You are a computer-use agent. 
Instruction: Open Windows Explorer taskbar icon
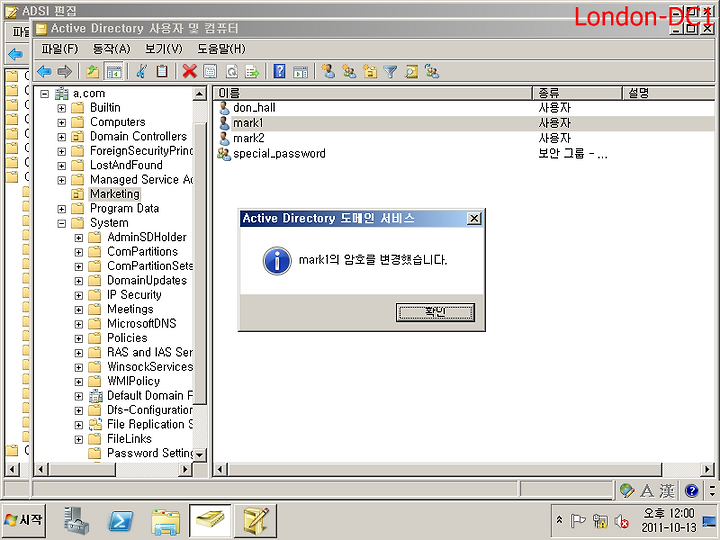pyautogui.click(x=165, y=521)
